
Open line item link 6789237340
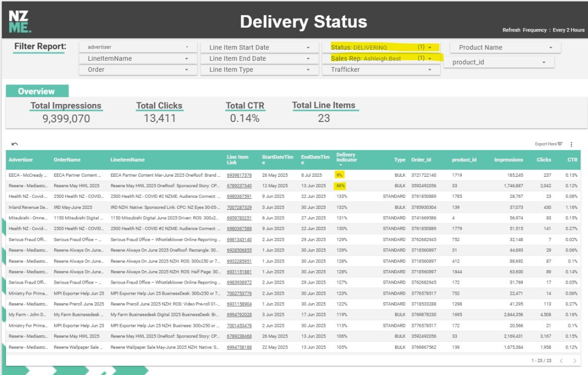click(239, 186)
